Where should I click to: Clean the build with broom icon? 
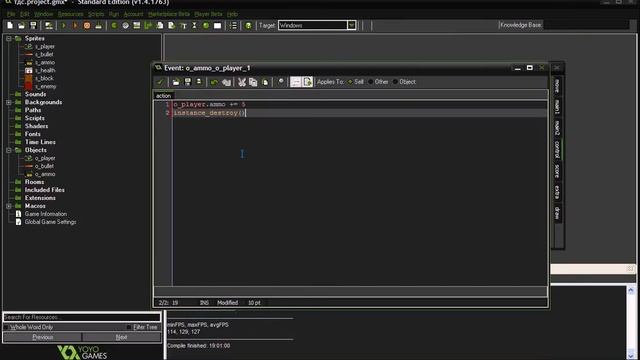98,25
